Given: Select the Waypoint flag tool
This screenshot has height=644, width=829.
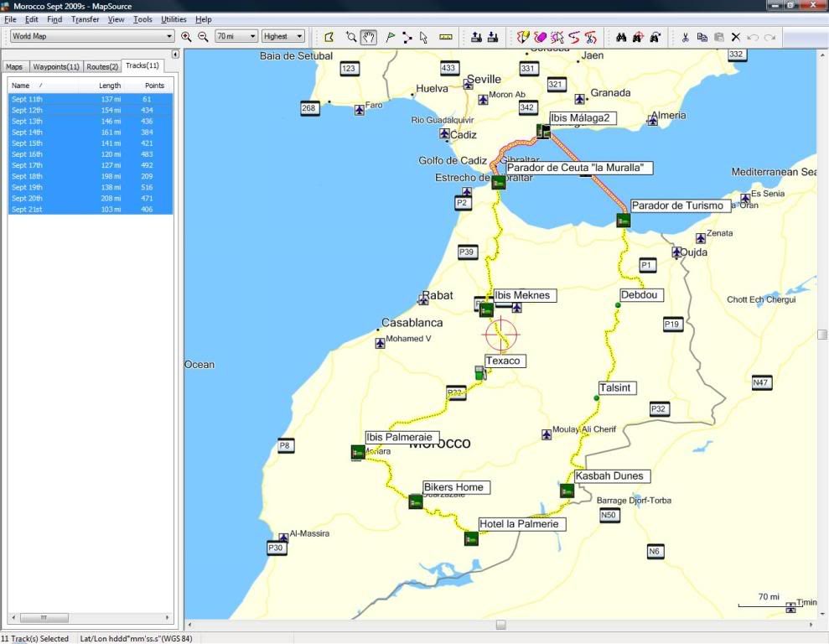Looking at the screenshot, I should (390, 37).
